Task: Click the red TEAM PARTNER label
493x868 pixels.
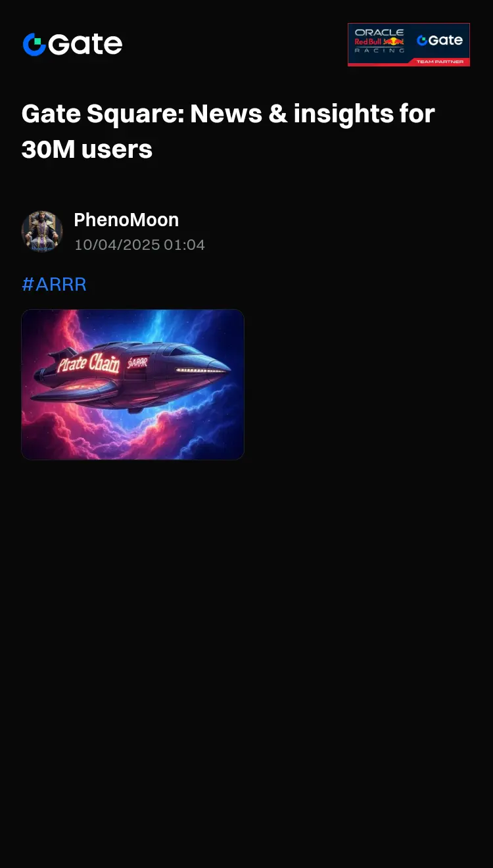Action: (x=440, y=62)
